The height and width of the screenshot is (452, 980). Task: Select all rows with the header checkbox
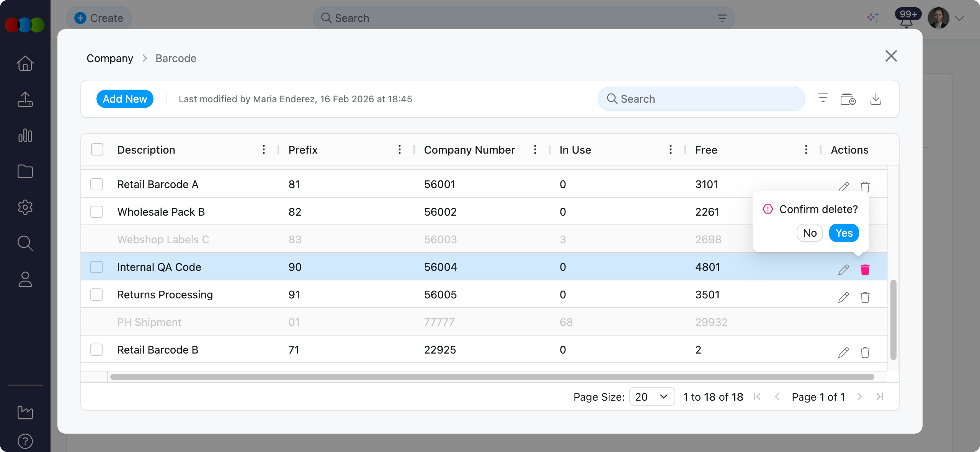pyautogui.click(x=97, y=149)
